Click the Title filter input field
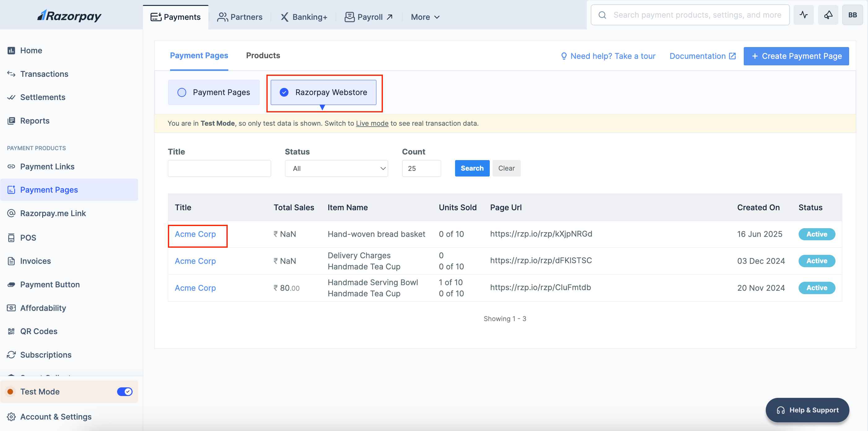 click(219, 168)
